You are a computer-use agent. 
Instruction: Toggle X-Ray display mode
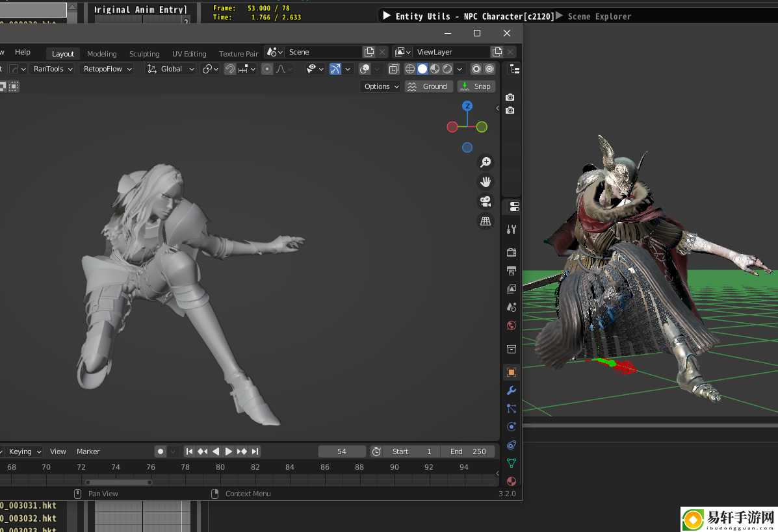pos(393,69)
